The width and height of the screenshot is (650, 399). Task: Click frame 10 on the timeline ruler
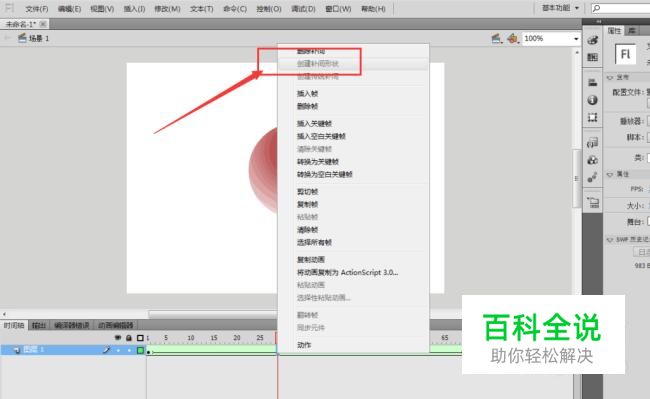[x=191, y=338]
